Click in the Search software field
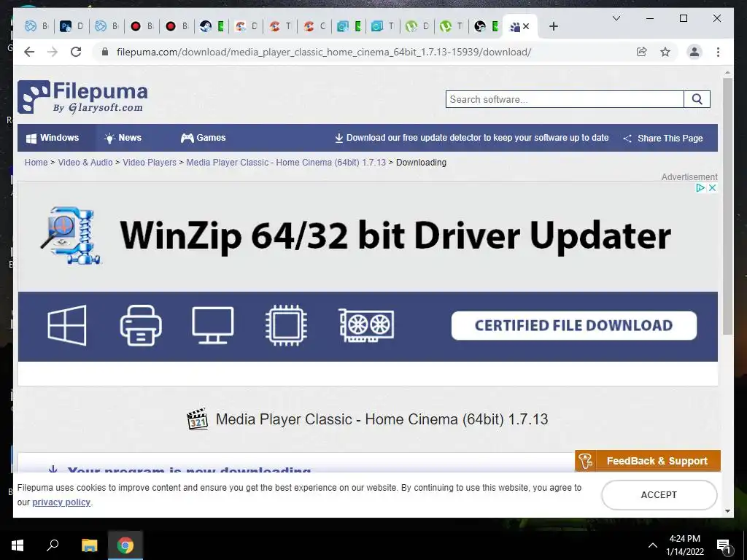Image resolution: width=747 pixels, height=560 pixels. (565, 99)
